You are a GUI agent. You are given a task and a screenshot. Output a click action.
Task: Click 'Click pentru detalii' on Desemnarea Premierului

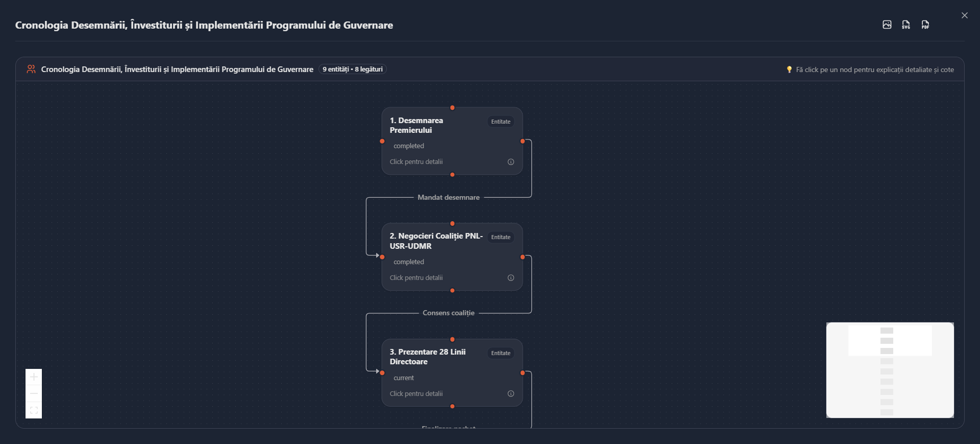[x=416, y=162]
